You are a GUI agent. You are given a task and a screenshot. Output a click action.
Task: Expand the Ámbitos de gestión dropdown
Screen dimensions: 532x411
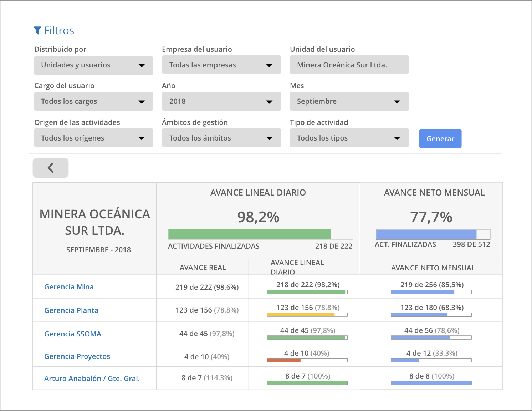(x=221, y=138)
